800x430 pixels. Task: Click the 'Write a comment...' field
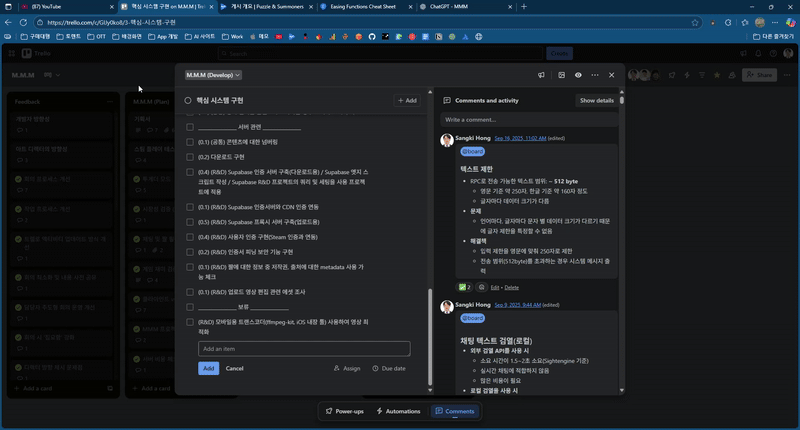click(x=529, y=120)
